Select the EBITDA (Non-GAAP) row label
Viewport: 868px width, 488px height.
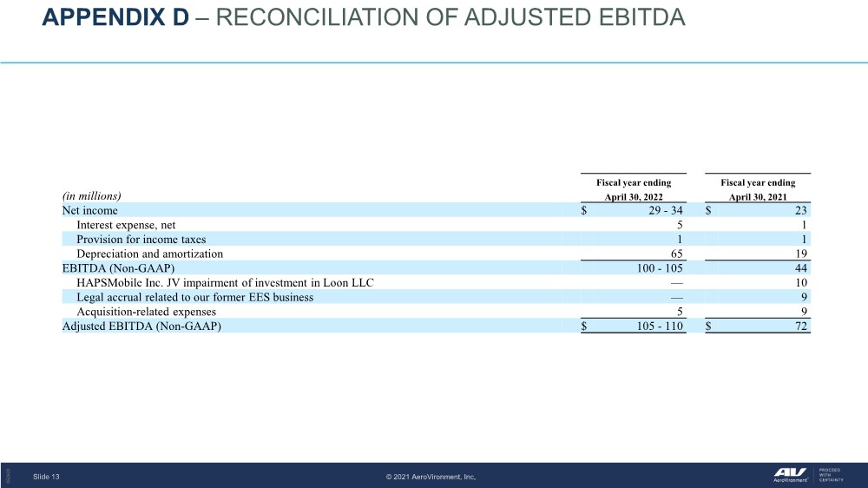pos(118,268)
